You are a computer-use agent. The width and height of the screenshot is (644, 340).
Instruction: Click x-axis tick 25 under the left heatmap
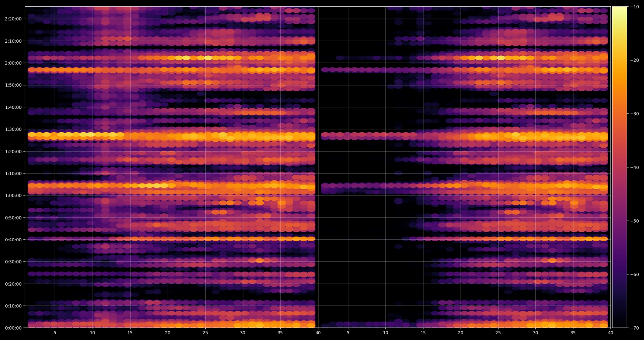[x=205, y=333]
